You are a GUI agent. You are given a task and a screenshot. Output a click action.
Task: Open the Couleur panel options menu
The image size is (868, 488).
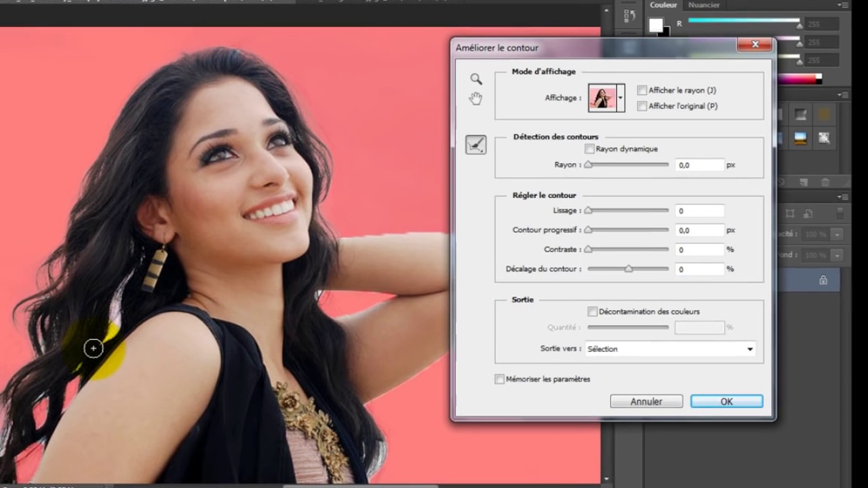coord(843,5)
